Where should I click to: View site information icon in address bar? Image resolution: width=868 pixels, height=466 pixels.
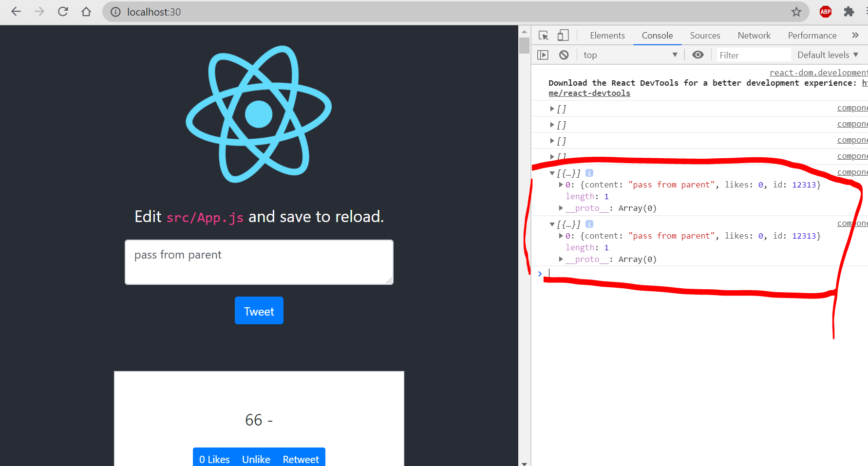tap(115, 12)
